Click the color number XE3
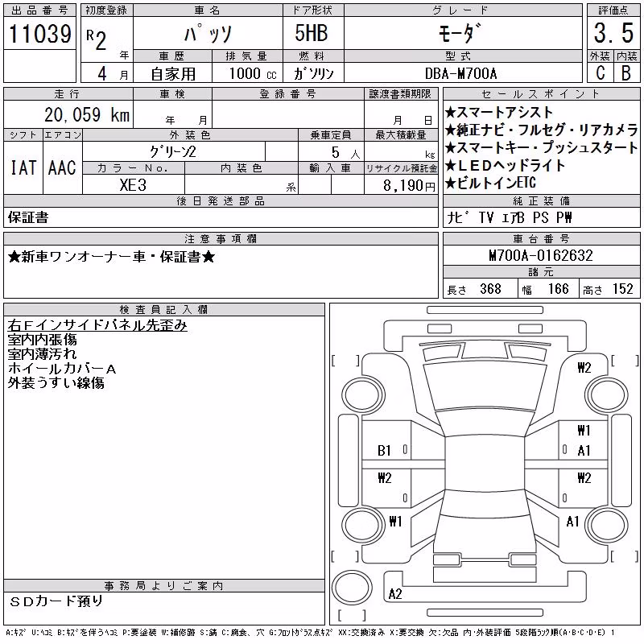This screenshot has width=644, height=644. pos(133,185)
